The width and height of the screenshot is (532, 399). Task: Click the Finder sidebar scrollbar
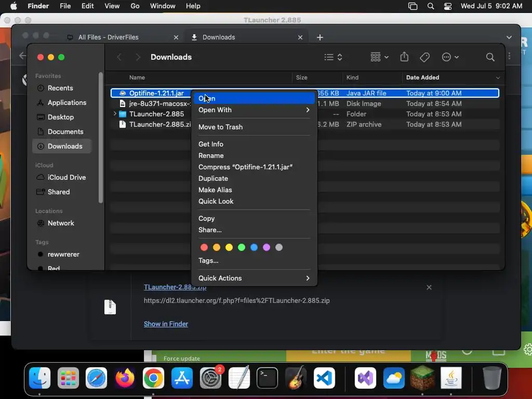100,137
